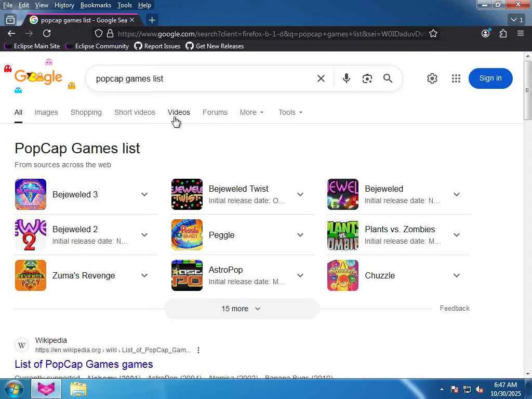Show hidden tray icons arrow
This screenshot has height=399, width=532.
coord(442,390)
